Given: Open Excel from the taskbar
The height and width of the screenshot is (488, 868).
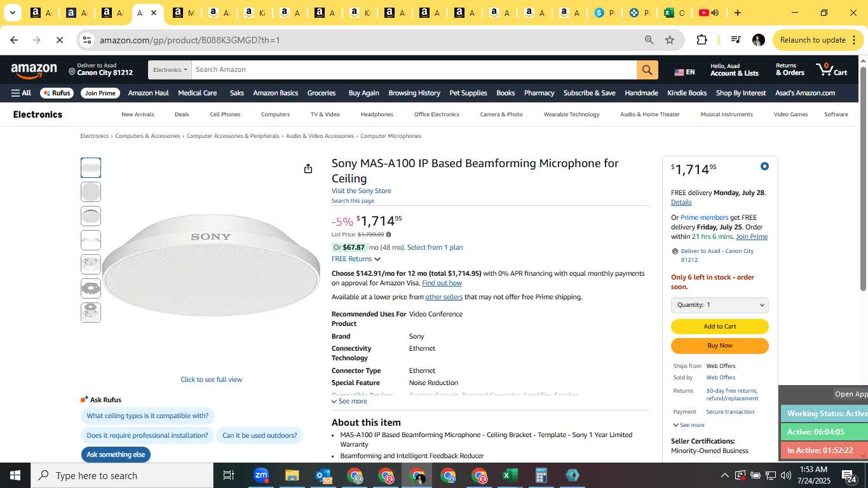Looking at the screenshot, I should click(x=510, y=475).
